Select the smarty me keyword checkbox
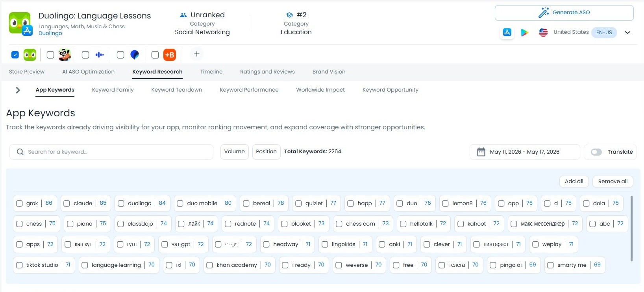 550,265
